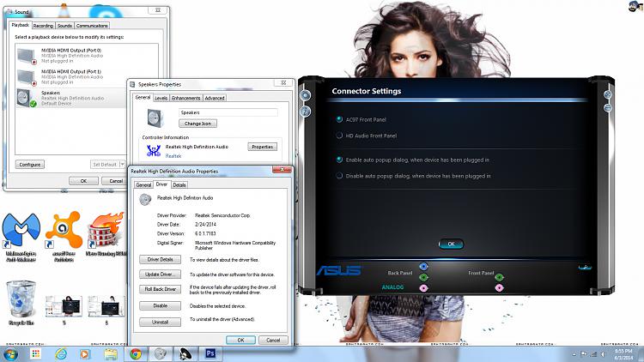Screen dimensions: 644x362
Task: Click Cancel in Realtek Audio Properties
Action: (x=273, y=341)
